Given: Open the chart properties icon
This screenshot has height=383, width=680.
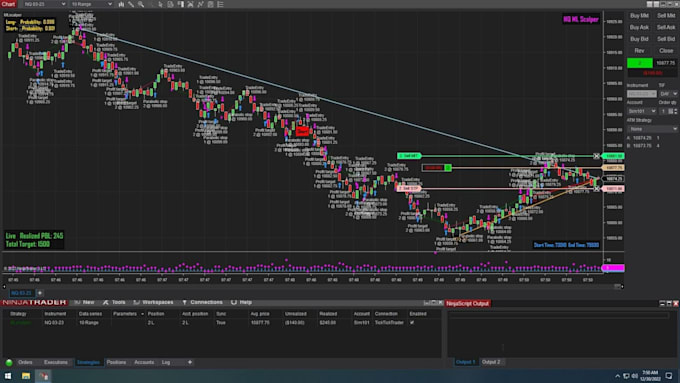Looking at the screenshot, I should coord(210,4).
